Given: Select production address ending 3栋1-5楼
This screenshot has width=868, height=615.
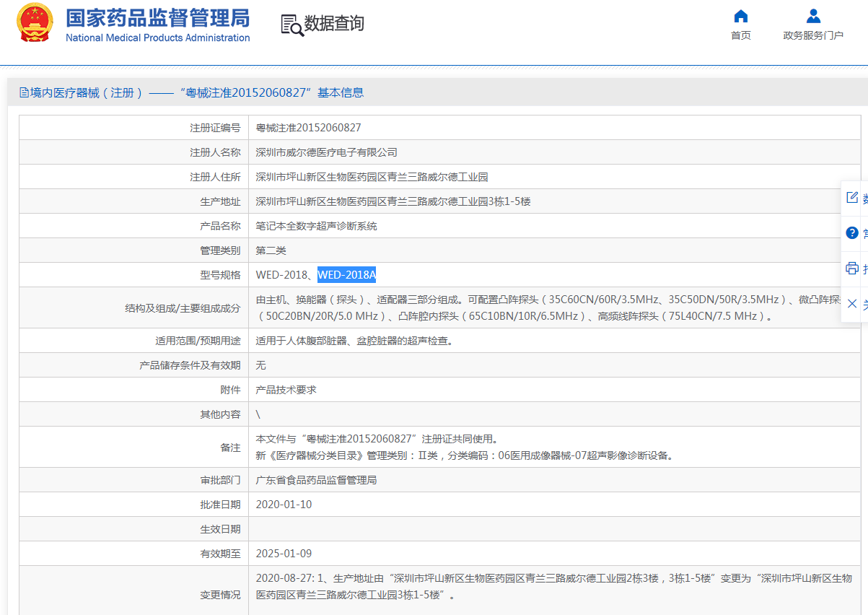Looking at the screenshot, I should 393,201.
